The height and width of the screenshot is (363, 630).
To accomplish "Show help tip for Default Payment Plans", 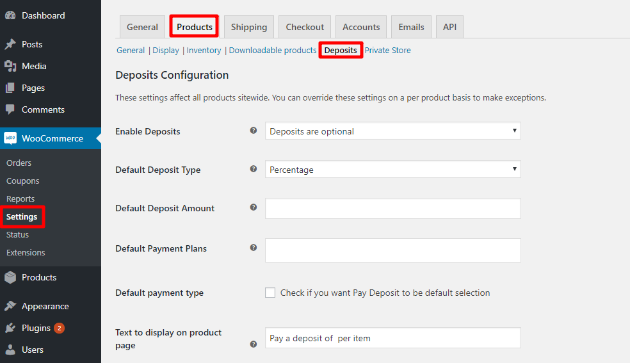I will click(253, 248).
